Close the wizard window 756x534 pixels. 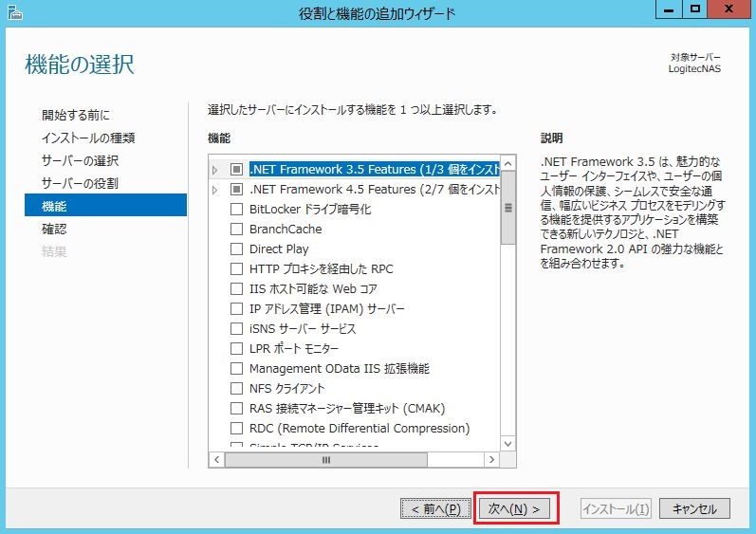pos(729,9)
